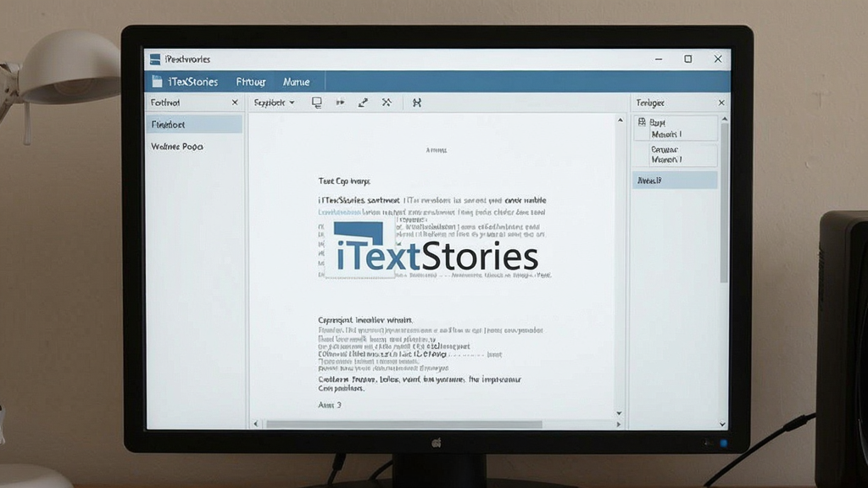
Task: Click the document scroll down arrow
Action: 619,413
